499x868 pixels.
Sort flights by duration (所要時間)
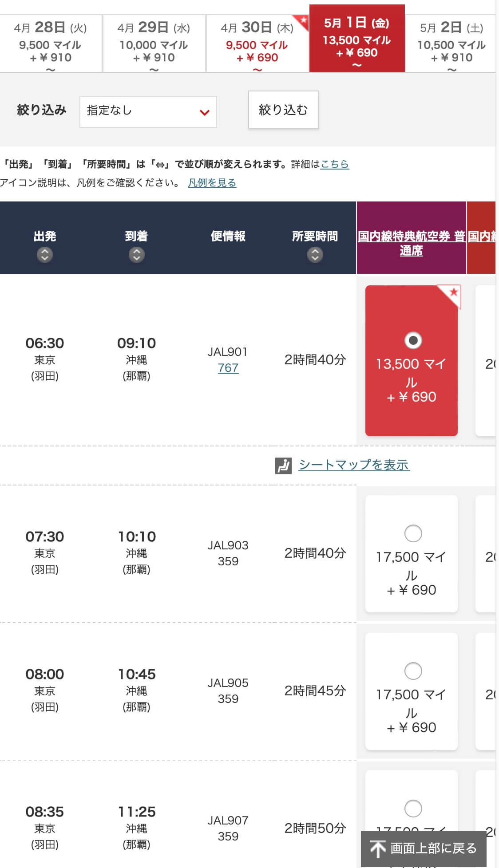[x=315, y=255]
